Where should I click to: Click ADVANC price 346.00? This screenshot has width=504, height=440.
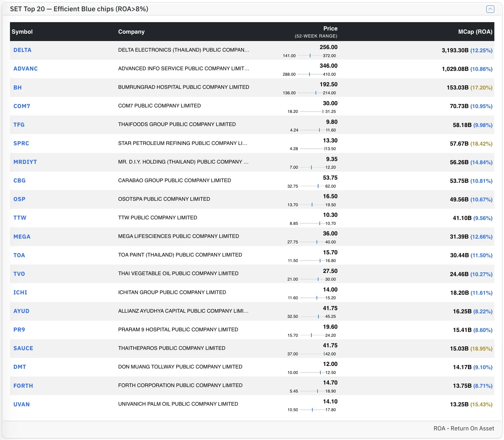329,66
